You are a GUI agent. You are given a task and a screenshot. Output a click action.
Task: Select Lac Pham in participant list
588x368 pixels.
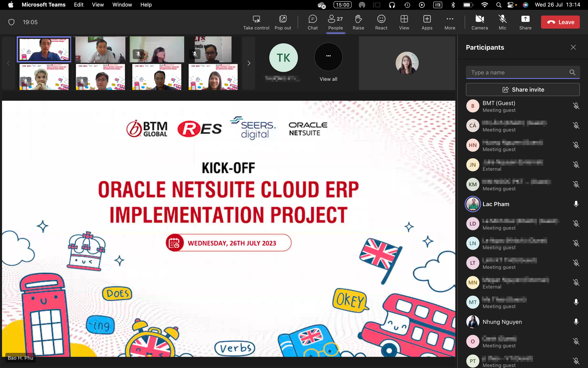[x=523, y=204]
